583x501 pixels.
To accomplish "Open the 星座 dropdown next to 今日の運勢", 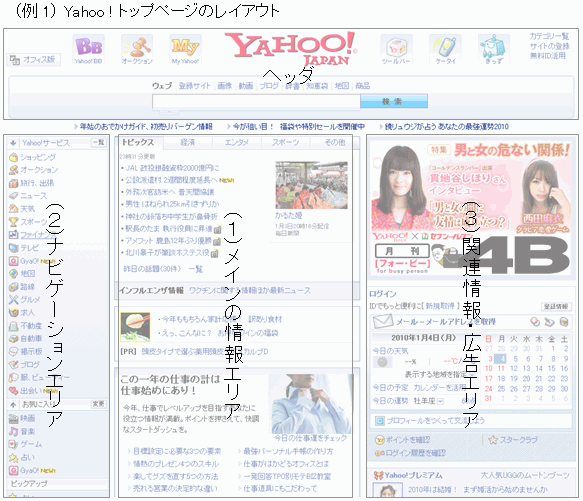I will click(x=440, y=401).
